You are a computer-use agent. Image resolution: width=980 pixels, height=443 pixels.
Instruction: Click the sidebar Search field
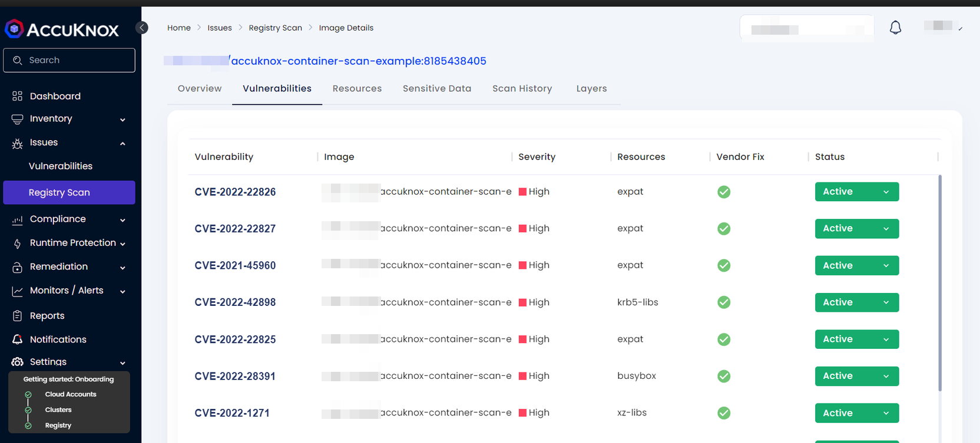[x=69, y=60]
